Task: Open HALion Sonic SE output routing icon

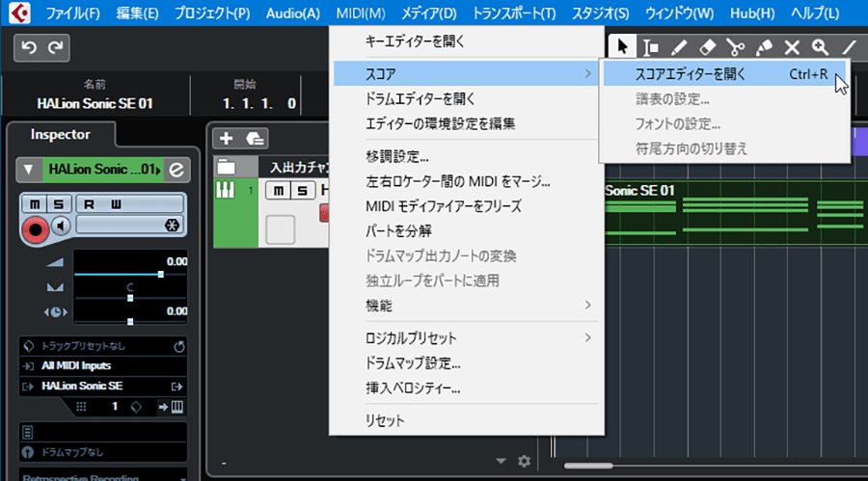Action: coord(176,387)
